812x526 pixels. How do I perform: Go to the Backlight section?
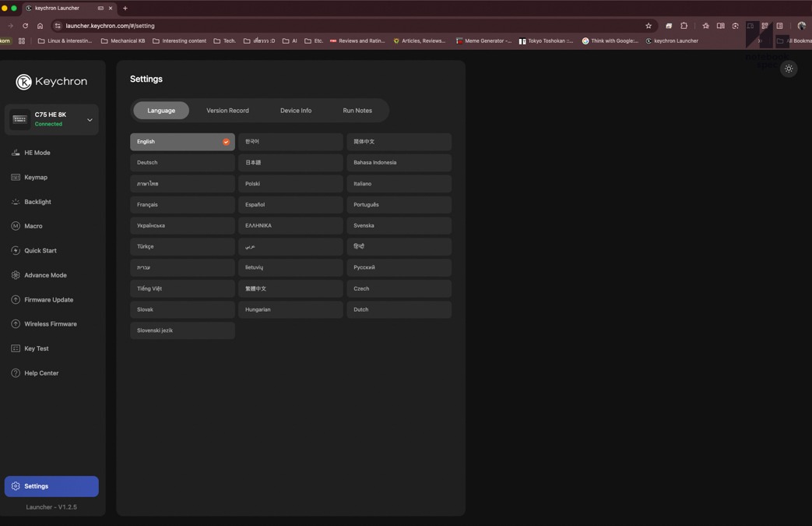[37, 202]
